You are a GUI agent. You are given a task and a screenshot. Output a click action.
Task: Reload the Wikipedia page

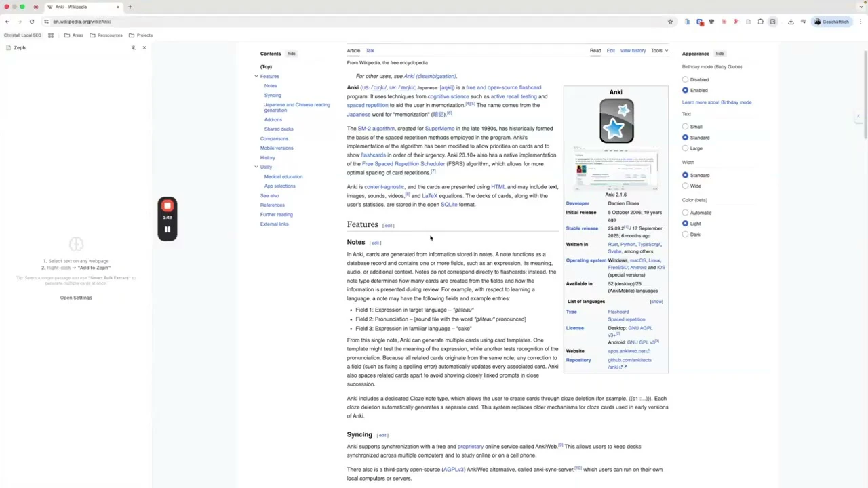click(31, 22)
